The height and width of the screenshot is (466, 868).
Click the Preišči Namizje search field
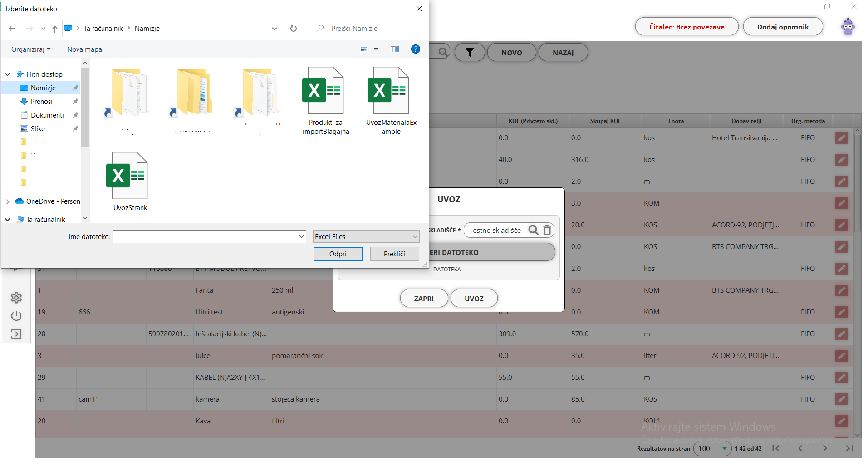(x=366, y=29)
